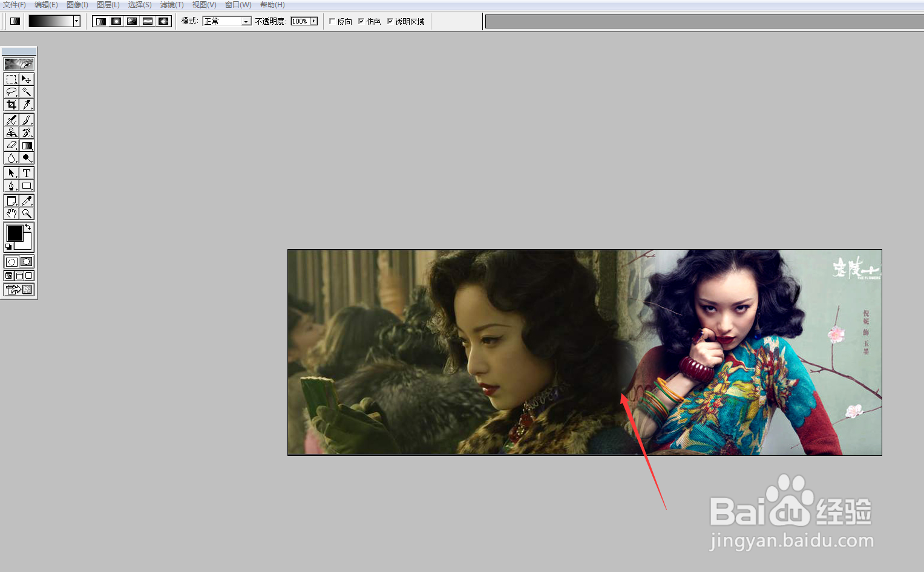Enable the 反向 (Reverse) checkbox

[332, 21]
